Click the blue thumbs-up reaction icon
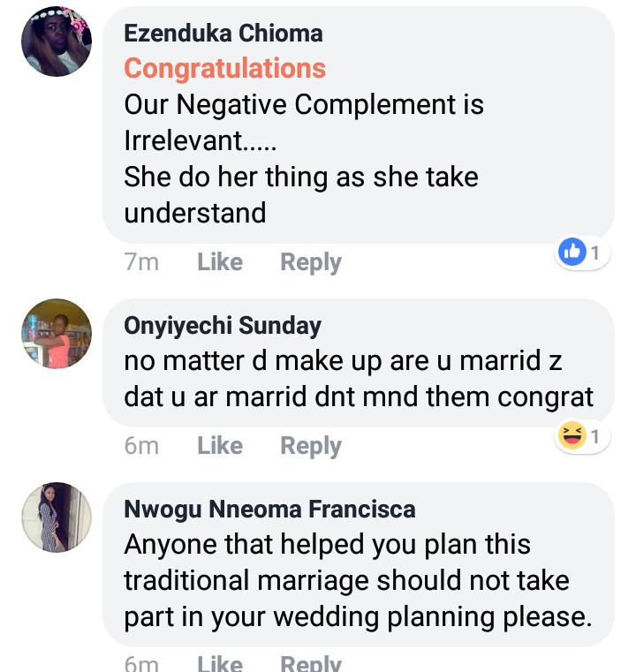Image resolution: width=636 pixels, height=672 pixels. 572,253
